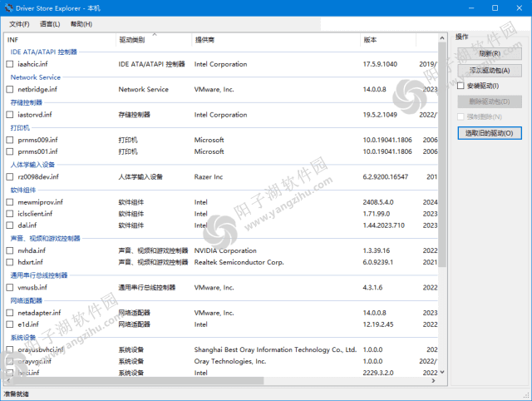Click the Driver Store Explorer title bar icon
The height and width of the screenshot is (401, 532).
pos(8,7)
